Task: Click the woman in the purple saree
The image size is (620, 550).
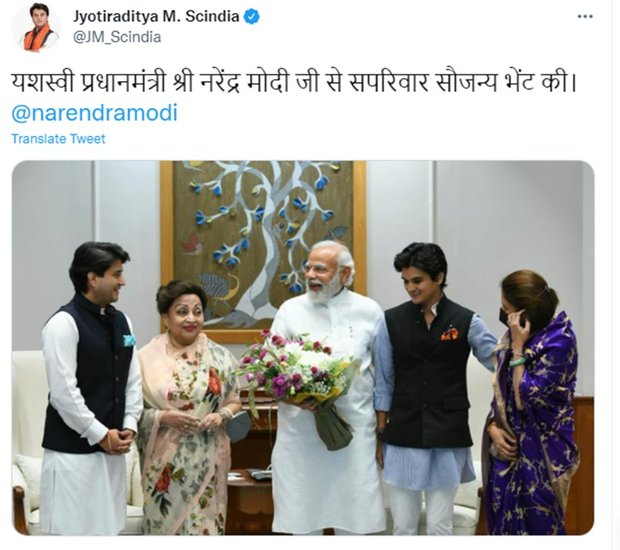Action: pos(532,403)
